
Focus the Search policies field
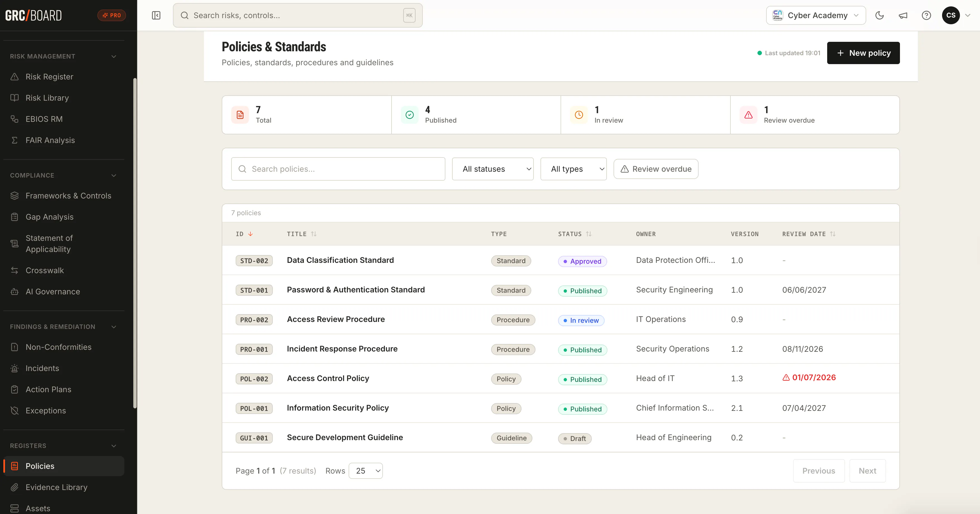pyautogui.click(x=338, y=169)
